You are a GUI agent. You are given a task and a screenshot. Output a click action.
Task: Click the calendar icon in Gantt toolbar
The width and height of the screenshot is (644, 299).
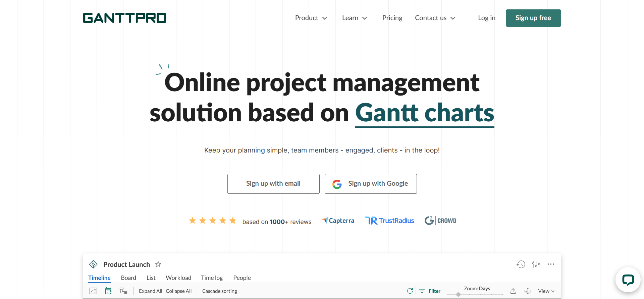coord(108,291)
